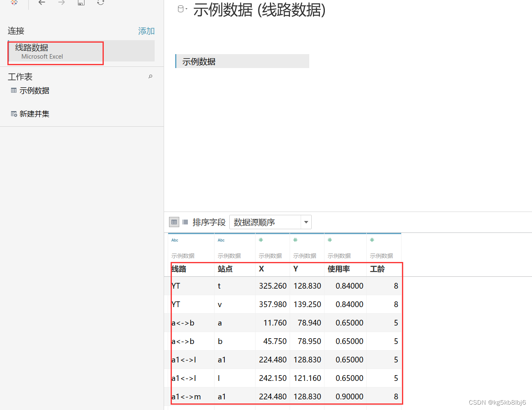Select the 线路数据 Microsoft Excel connection
Screen dimensions: 532x410
coord(81,51)
